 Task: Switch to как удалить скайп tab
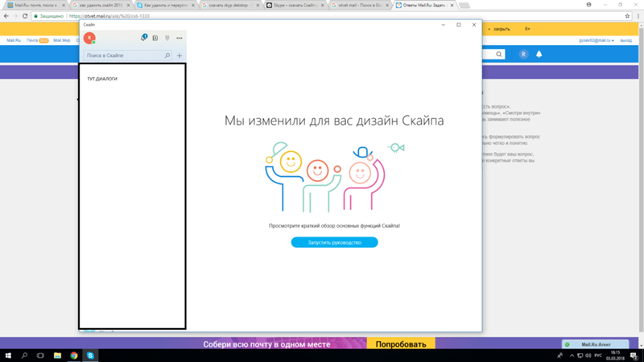tap(100, 6)
